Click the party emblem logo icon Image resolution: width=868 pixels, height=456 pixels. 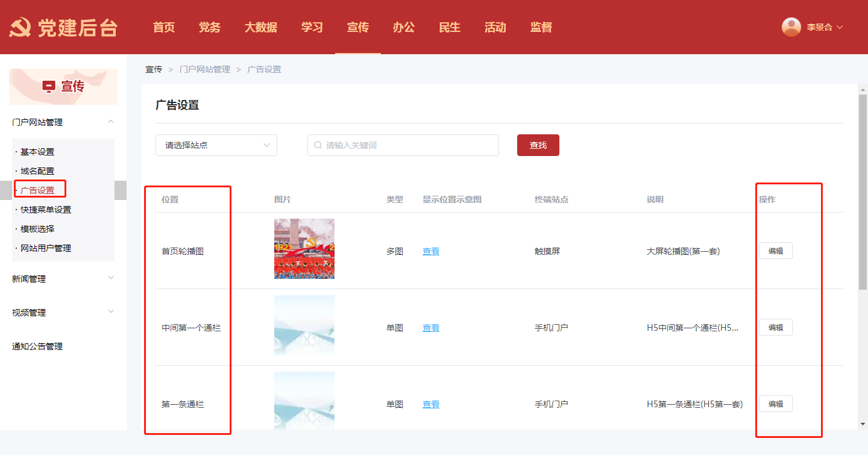click(x=20, y=27)
